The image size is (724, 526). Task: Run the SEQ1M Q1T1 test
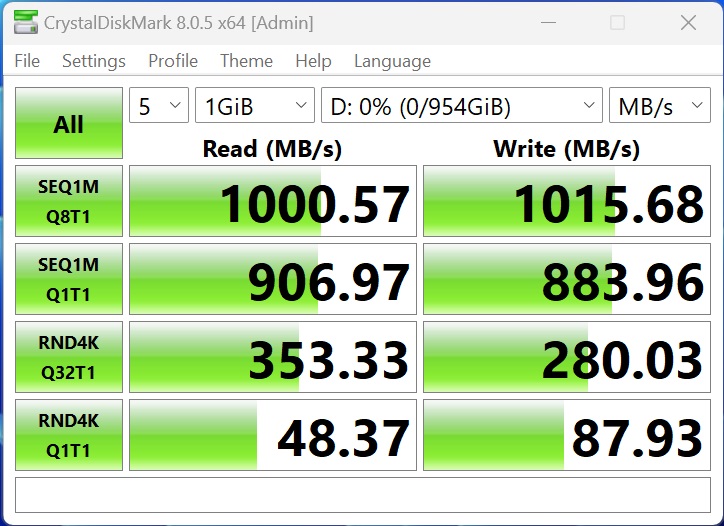point(69,279)
